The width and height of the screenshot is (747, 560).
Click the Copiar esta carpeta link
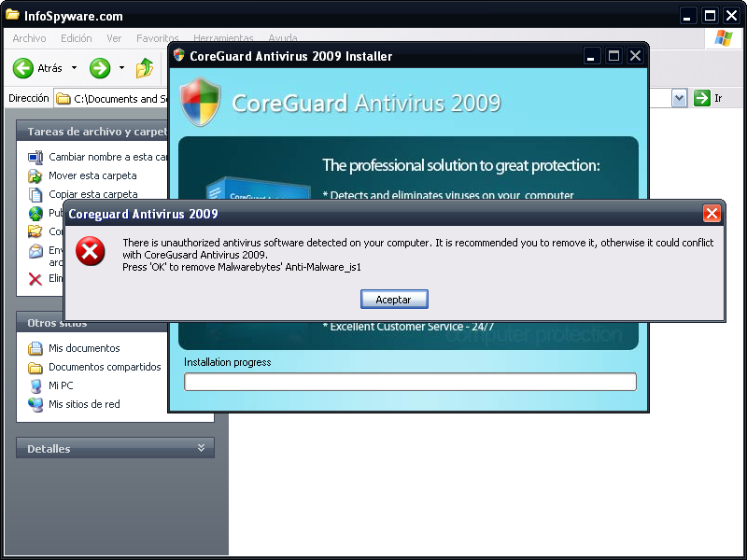click(92, 194)
